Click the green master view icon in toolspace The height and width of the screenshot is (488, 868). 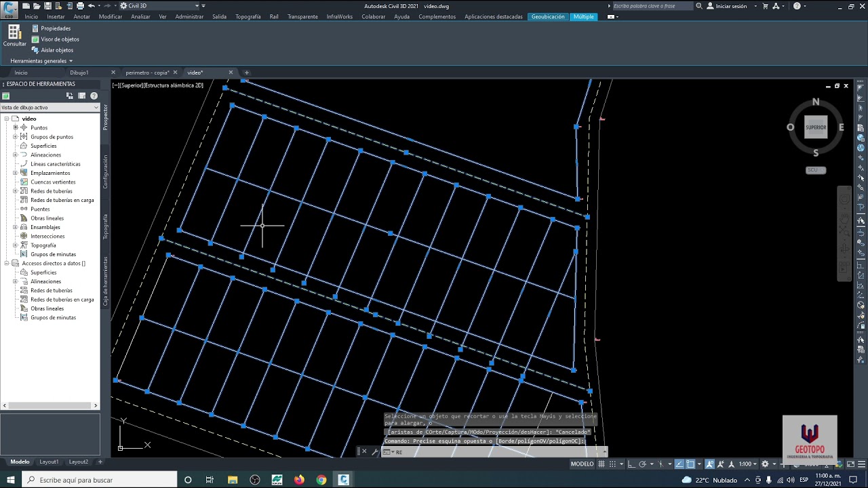click(5, 96)
